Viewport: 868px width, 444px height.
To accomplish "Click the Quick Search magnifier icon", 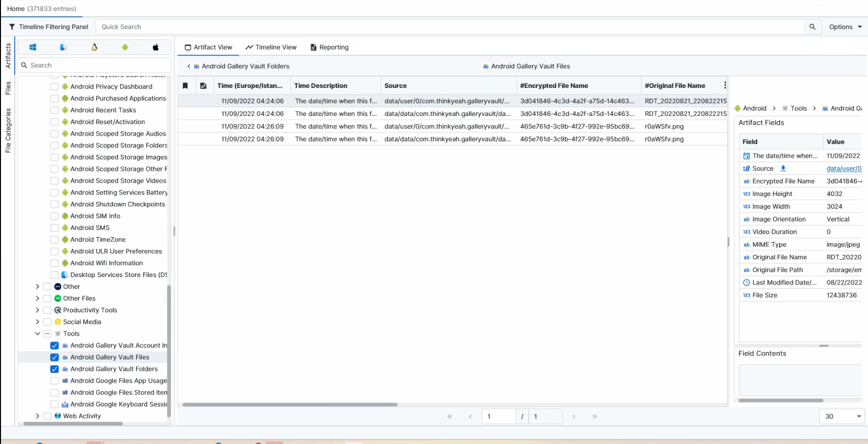I will pos(812,27).
